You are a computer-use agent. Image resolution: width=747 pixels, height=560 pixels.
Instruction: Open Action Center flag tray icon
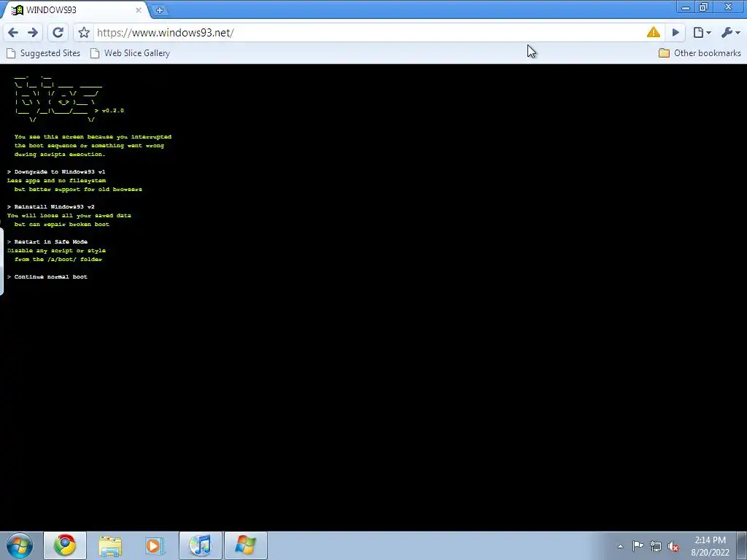tap(638, 545)
